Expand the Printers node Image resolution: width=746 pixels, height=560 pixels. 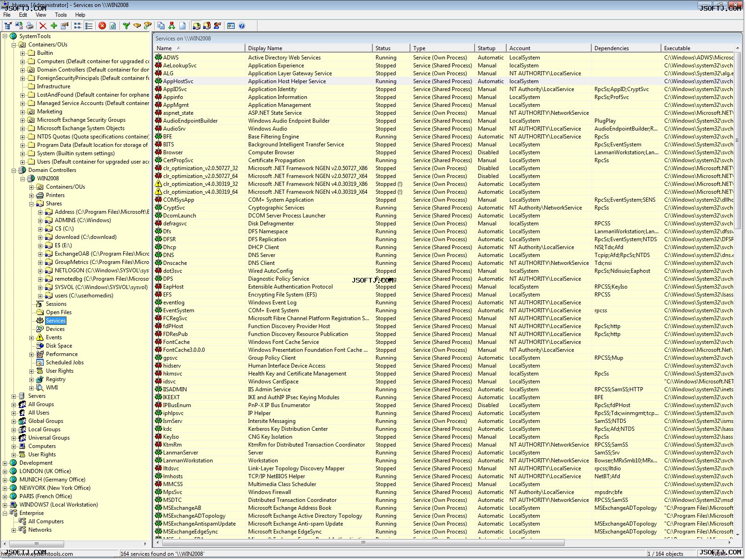pyautogui.click(x=32, y=195)
